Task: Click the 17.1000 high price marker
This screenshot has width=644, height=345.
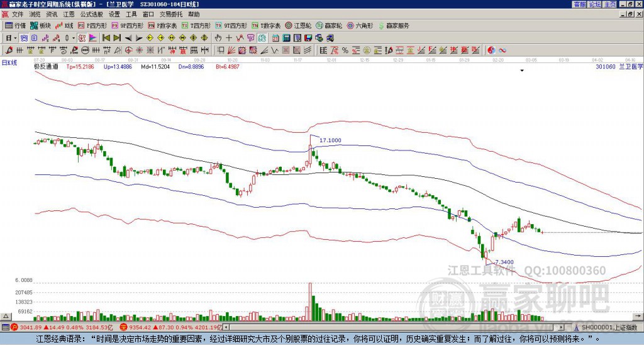Action: [x=330, y=140]
